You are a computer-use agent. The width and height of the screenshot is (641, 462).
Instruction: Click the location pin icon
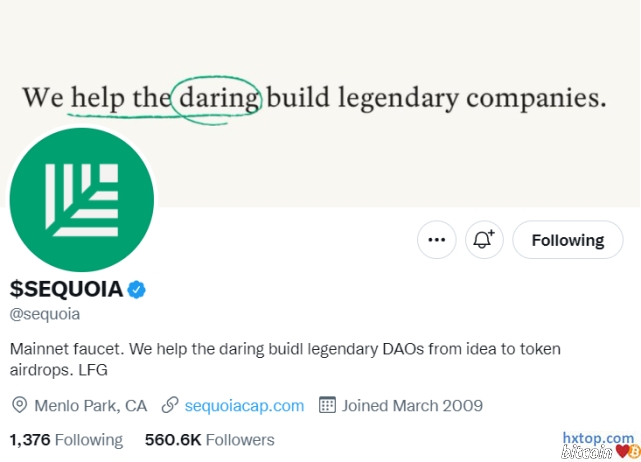(19, 405)
